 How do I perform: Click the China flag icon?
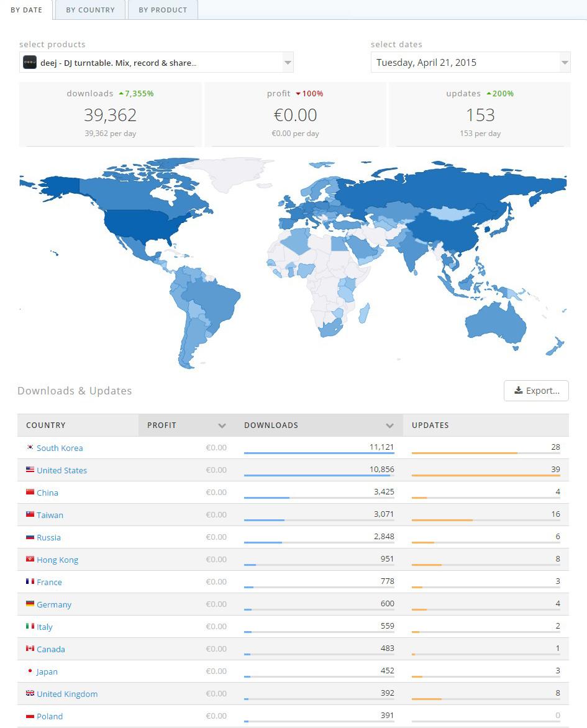(30, 492)
